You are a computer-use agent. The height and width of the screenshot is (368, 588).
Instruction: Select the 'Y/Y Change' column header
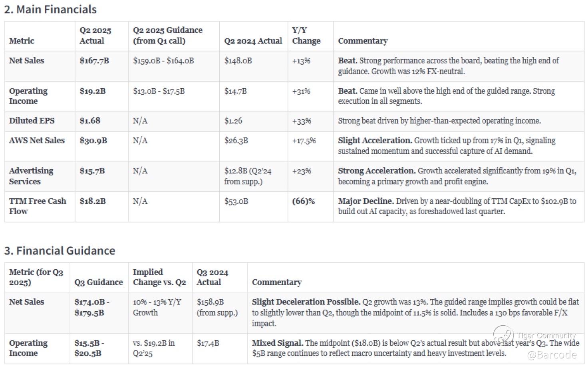coord(306,36)
